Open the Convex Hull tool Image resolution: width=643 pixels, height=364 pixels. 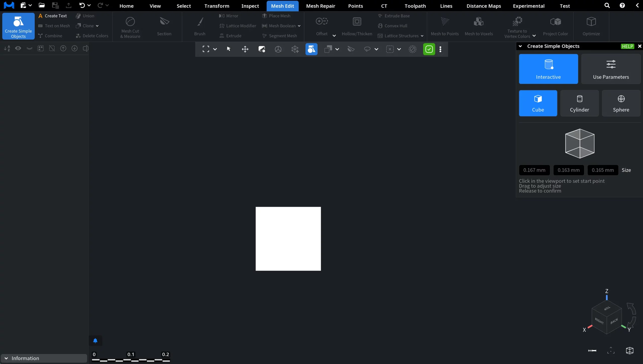click(x=393, y=26)
